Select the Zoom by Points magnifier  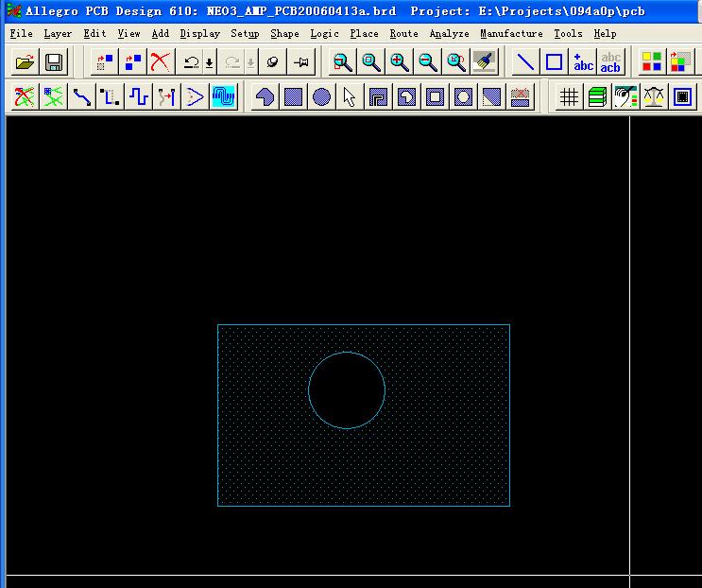pyautogui.click(x=342, y=61)
